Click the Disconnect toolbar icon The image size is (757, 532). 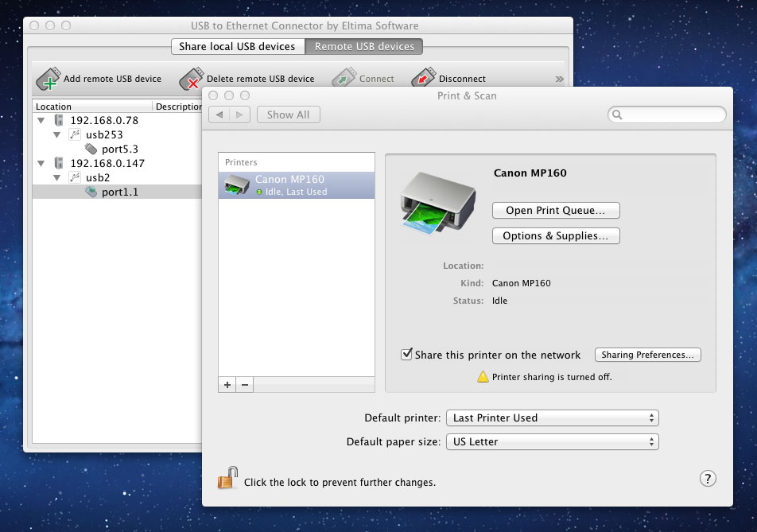tap(423, 78)
